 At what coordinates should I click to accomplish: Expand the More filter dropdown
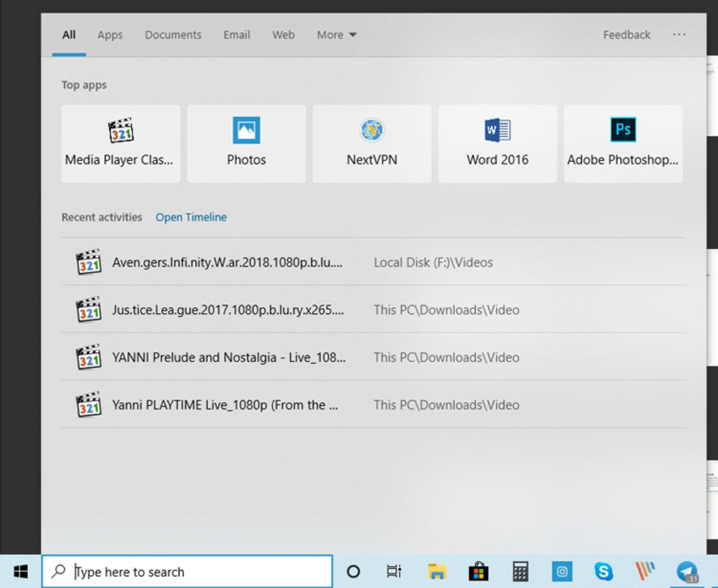336,35
